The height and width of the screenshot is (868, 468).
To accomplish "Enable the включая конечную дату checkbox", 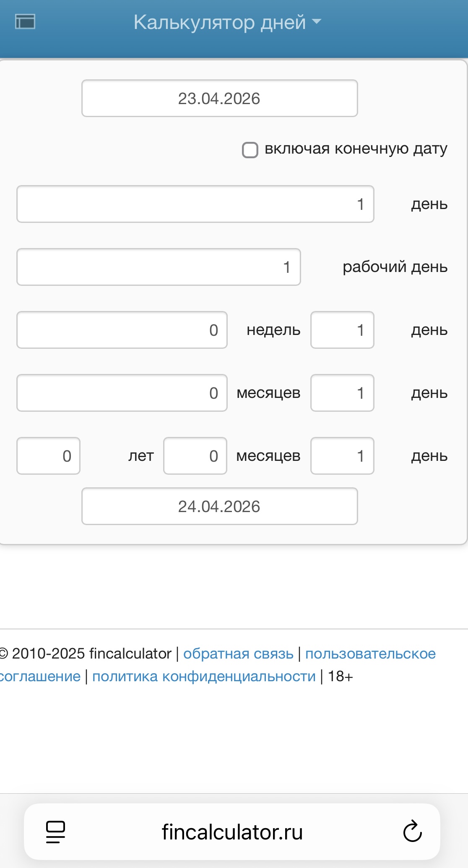I will point(250,150).
